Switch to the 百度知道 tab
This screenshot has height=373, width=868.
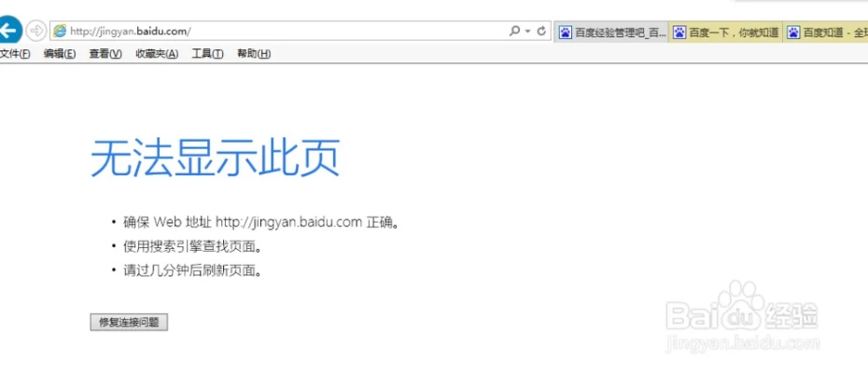[x=825, y=33]
